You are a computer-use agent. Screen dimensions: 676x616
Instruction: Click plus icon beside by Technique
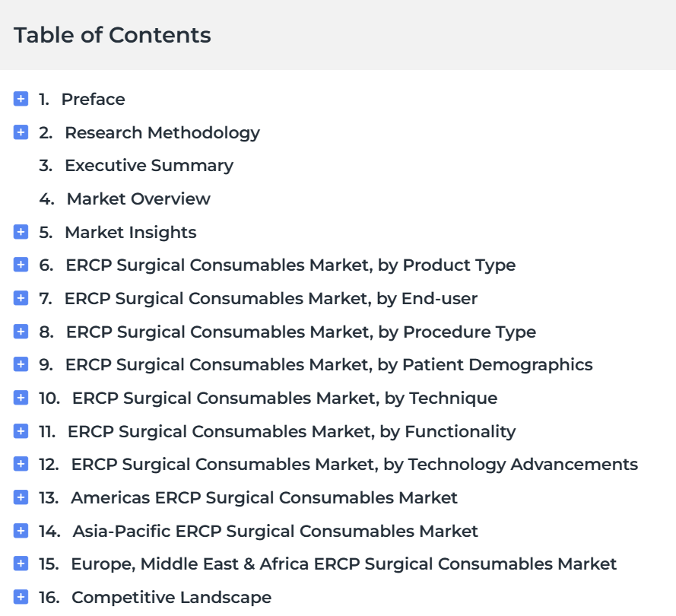(21, 398)
